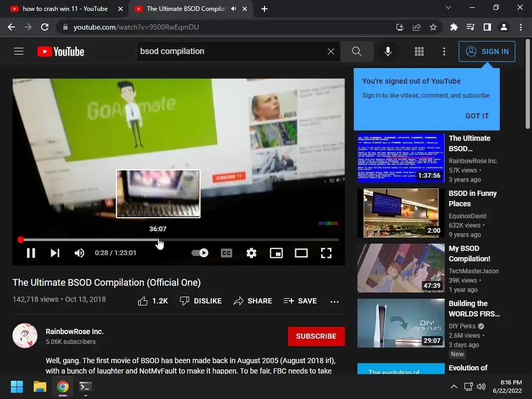Image resolution: width=532 pixels, height=399 pixels.
Task: Switch to miniplayer
Action: [276, 253]
